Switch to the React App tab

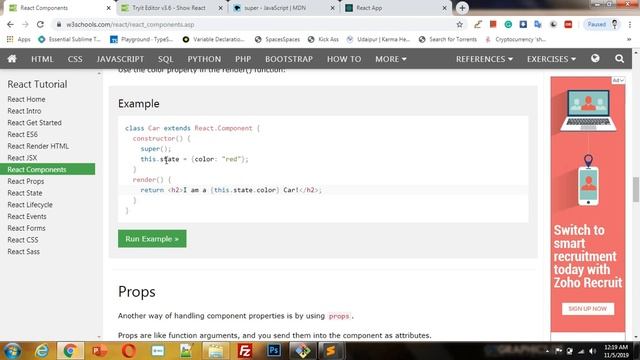(x=369, y=8)
